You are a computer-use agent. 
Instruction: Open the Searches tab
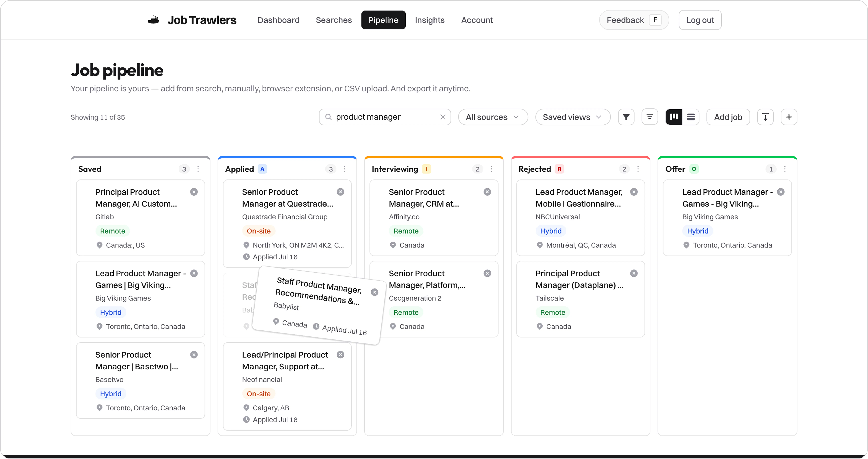(x=334, y=20)
